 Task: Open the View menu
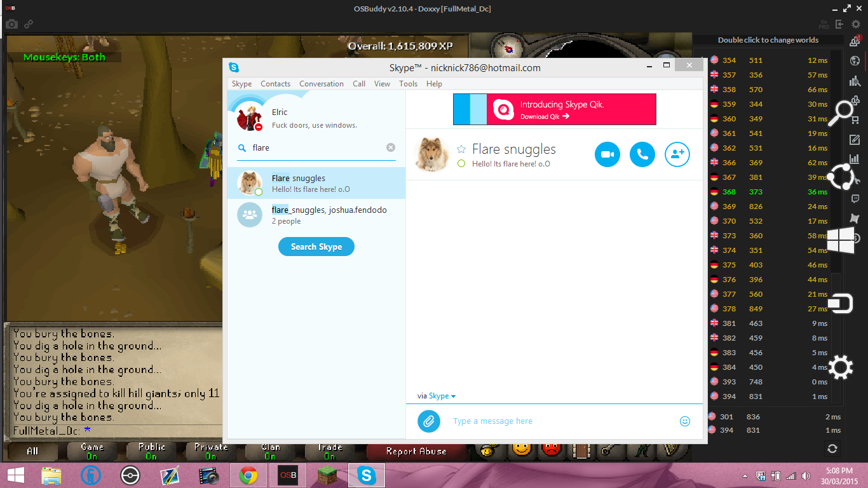tap(383, 84)
